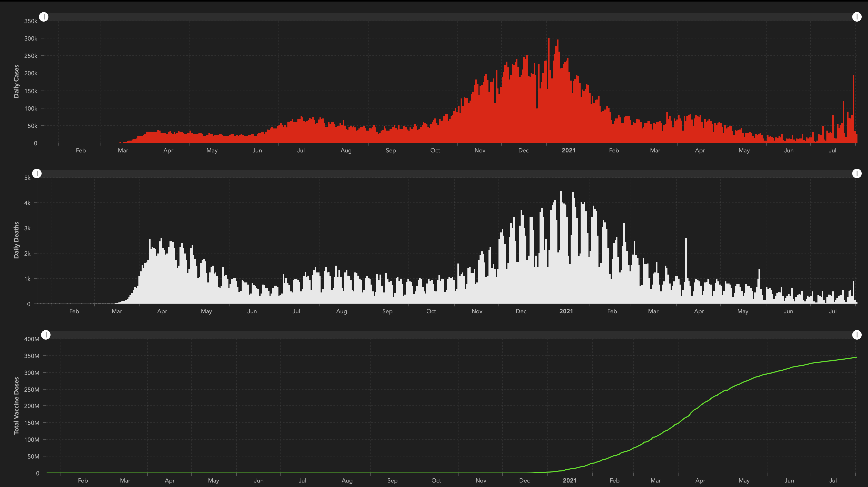Click the isolated late-March 2021 spike in Daily Deaths
The width and height of the screenshot is (868, 487).
[x=686, y=271]
